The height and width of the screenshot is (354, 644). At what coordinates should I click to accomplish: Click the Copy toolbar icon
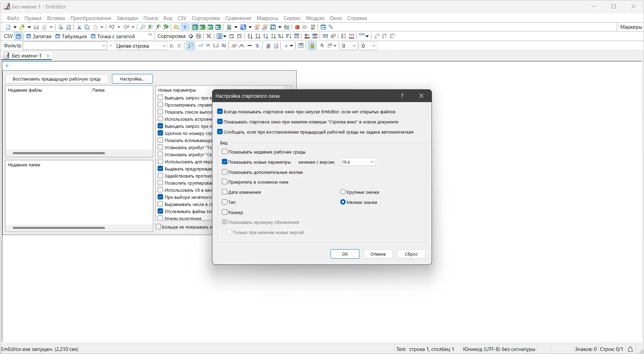(x=87, y=27)
